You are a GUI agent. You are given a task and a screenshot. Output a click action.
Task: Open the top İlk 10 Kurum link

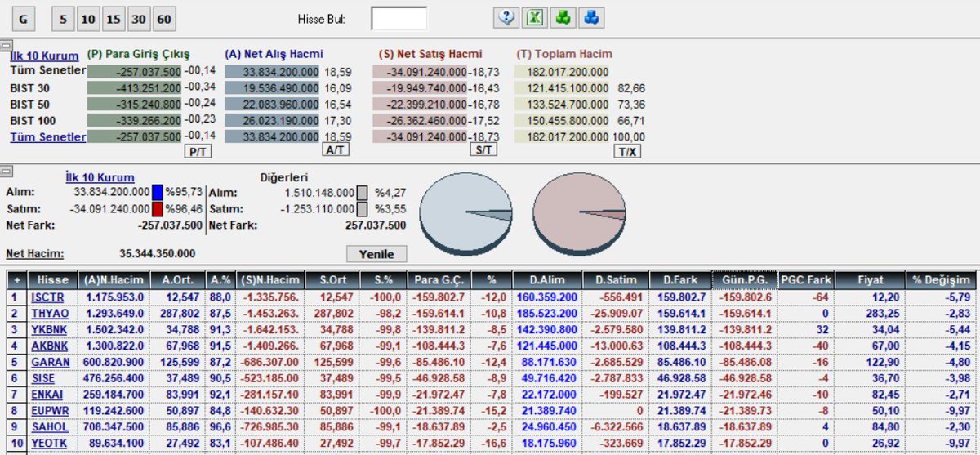[x=45, y=56]
